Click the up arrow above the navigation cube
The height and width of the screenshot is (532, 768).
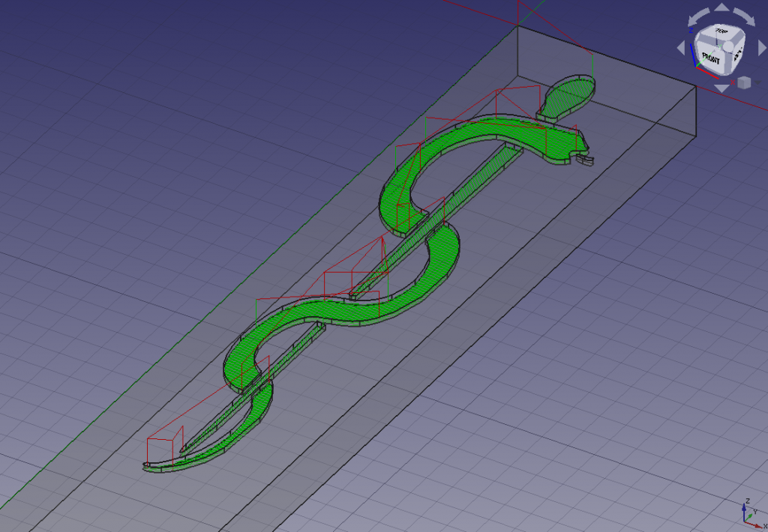(721, 7)
